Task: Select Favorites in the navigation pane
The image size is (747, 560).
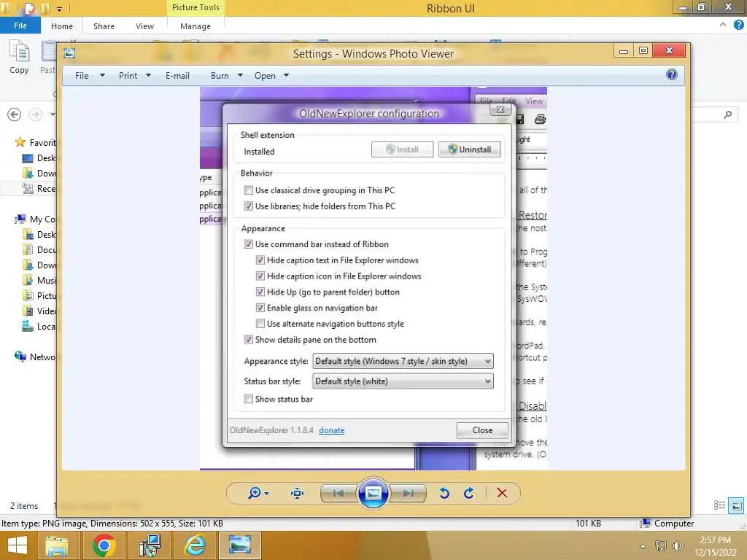Action: [36, 142]
